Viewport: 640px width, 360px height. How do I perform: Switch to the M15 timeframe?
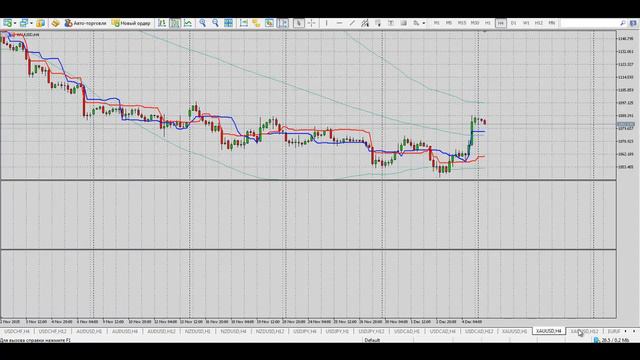462,23
